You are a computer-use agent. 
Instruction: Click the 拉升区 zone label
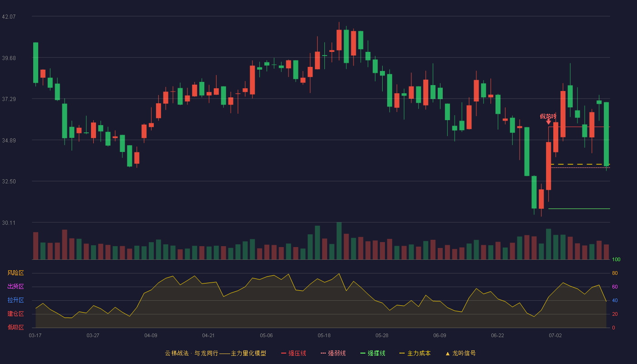tap(16, 300)
